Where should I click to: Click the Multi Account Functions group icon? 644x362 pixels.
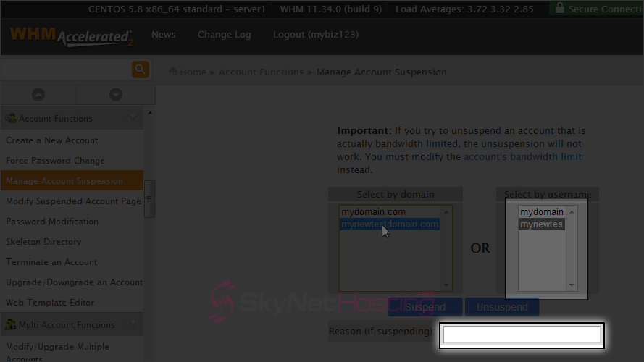pos(10,324)
